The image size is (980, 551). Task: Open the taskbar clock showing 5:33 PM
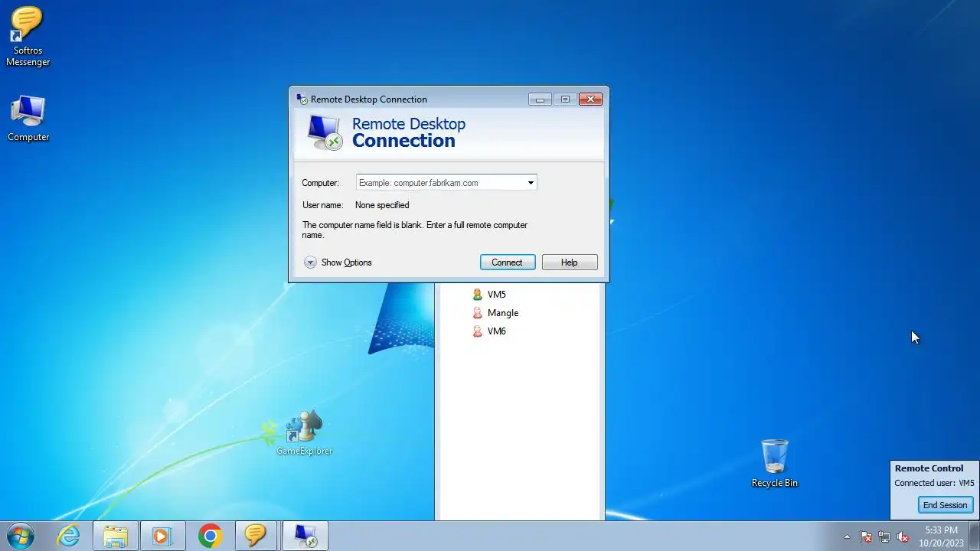click(941, 536)
